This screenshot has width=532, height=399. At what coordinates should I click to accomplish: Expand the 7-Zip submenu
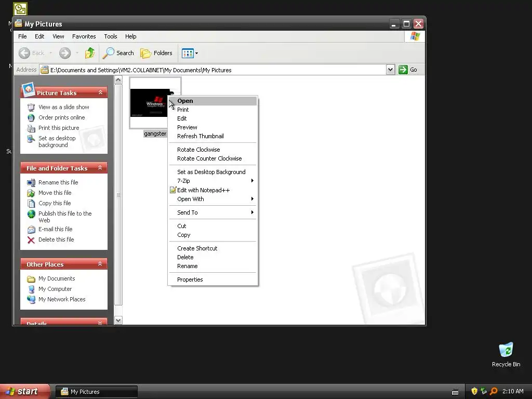(x=212, y=181)
